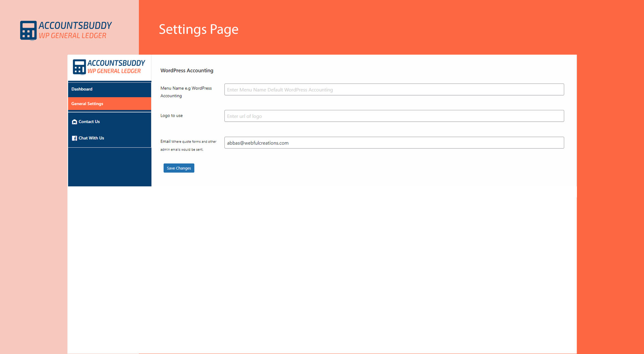Click the Settings Page title
Screen dimensions: 644x354
199,29
